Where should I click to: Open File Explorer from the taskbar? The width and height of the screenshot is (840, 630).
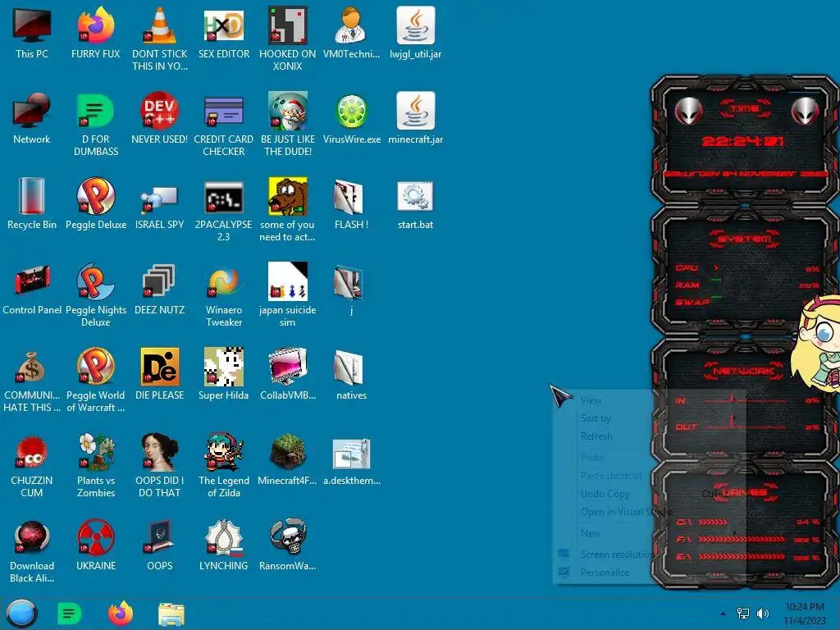point(171,614)
